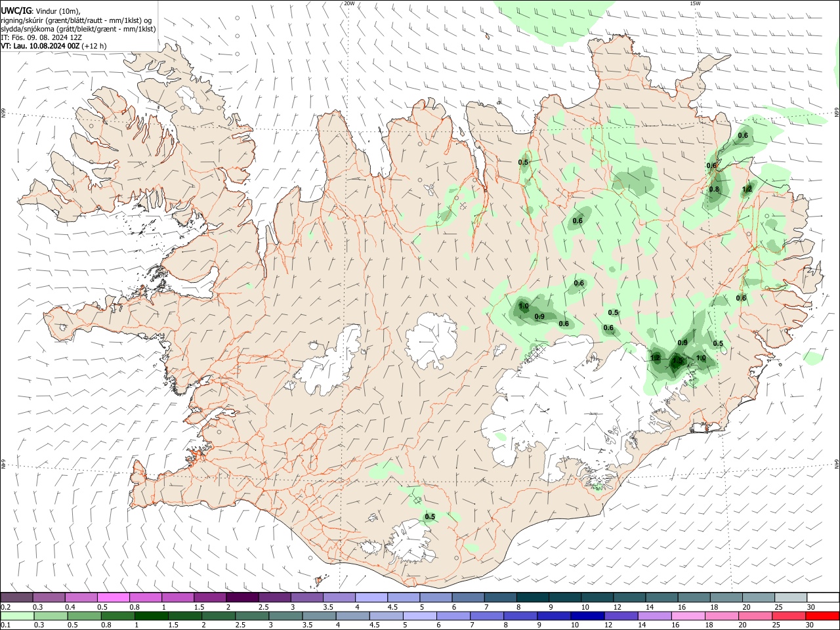This screenshot has height=630, width=840.
Task: Select the light violet 14 rain scale swatch
Action: point(655,616)
